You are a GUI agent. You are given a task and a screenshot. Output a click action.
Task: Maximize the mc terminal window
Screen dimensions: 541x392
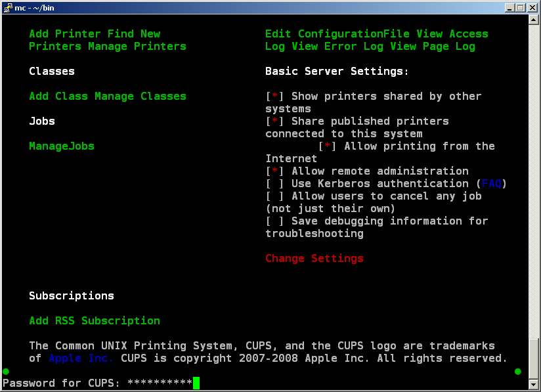tap(521, 7)
